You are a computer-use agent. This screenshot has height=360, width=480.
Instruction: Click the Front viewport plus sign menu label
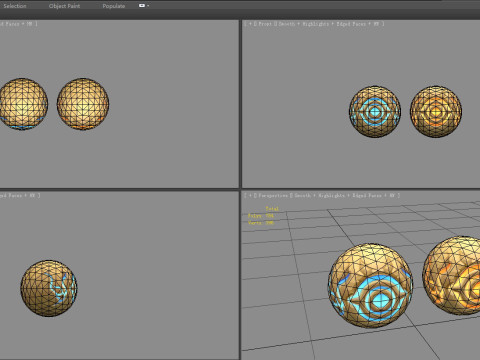[250, 24]
